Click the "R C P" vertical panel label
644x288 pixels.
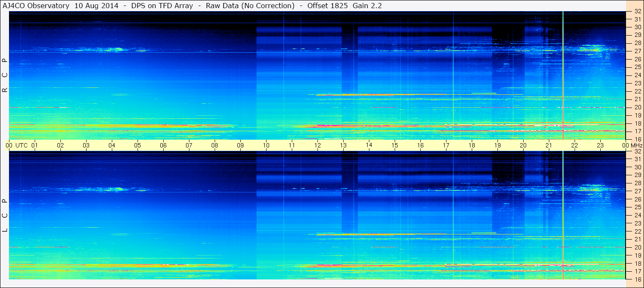(5, 75)
